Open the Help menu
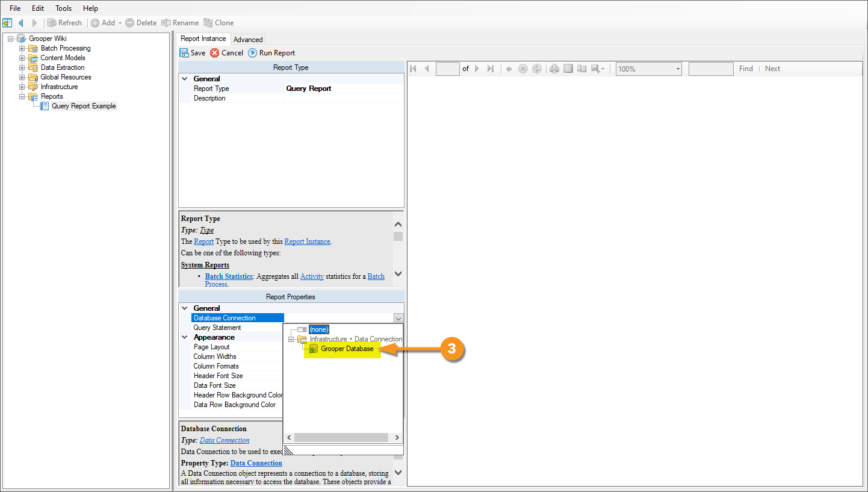The height and width of the screenshot is (492, 868). [90, 8]
